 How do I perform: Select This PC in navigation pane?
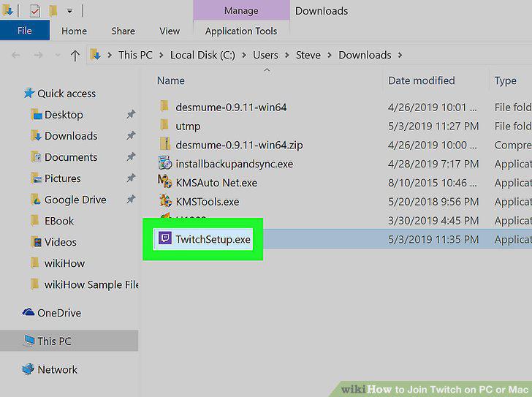(x=54, y=341)
